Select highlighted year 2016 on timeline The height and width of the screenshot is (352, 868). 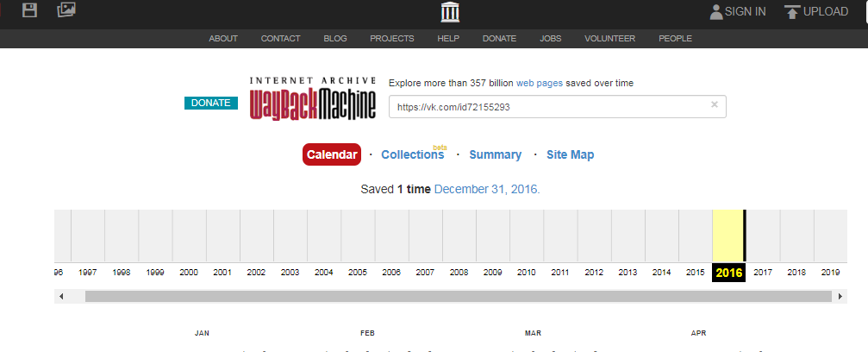(x=729, y=273)
